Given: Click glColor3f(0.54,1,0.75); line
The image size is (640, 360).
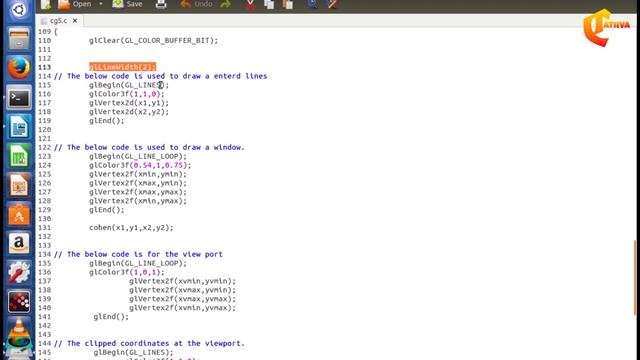Looking at the screenshot, I should coord(140,165).
